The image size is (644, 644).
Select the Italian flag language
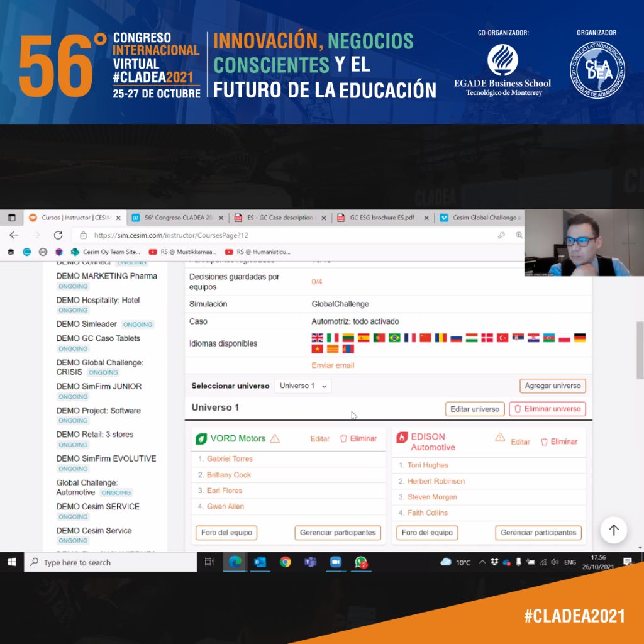(333, 338)
